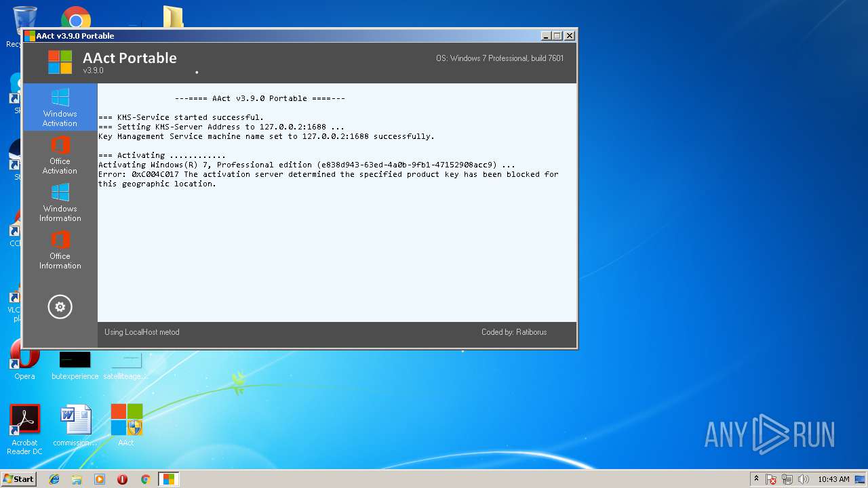Click 'KMS-Service started successful' log line
Screen dimensions: 868x488
(181, 117)
